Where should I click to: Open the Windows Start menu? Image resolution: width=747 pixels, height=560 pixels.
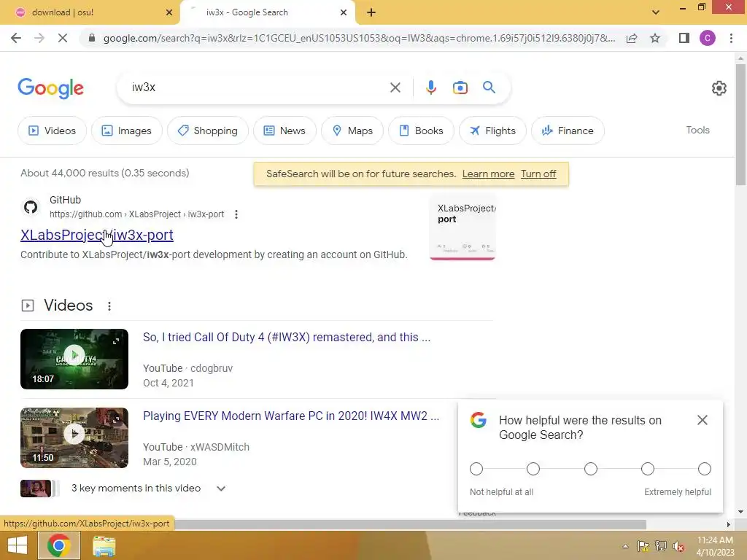click(x=18, y=545)
